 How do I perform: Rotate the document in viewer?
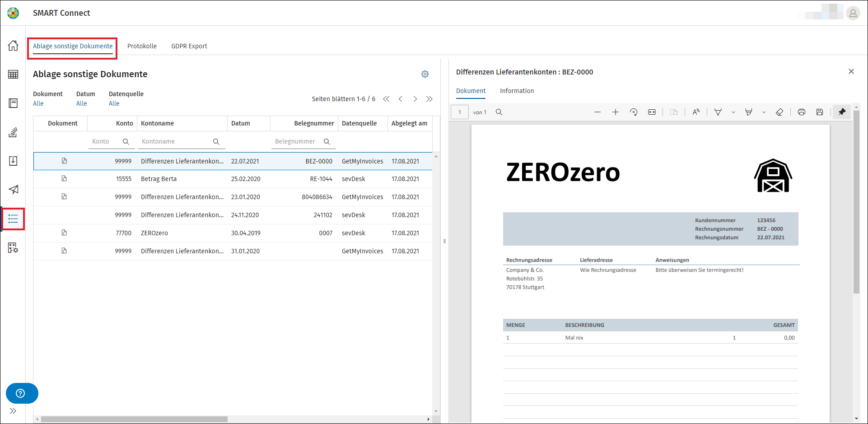tap(634, 112)
